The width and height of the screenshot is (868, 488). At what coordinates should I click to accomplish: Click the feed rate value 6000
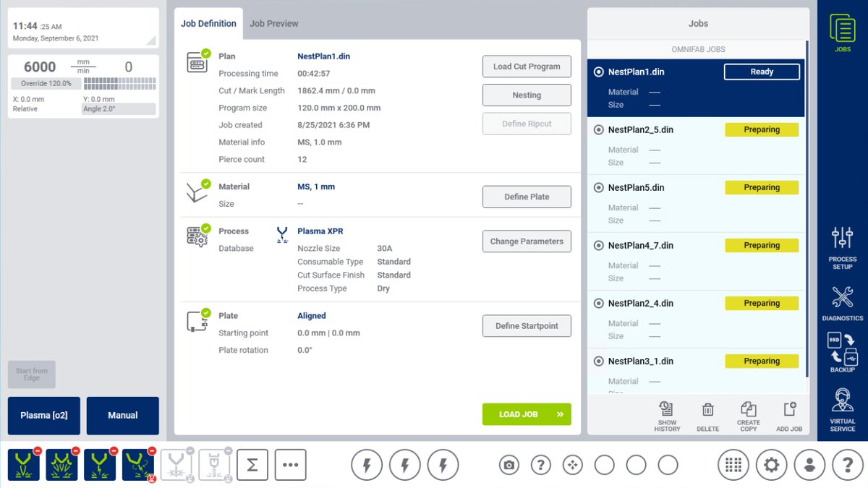click(40, 67)
